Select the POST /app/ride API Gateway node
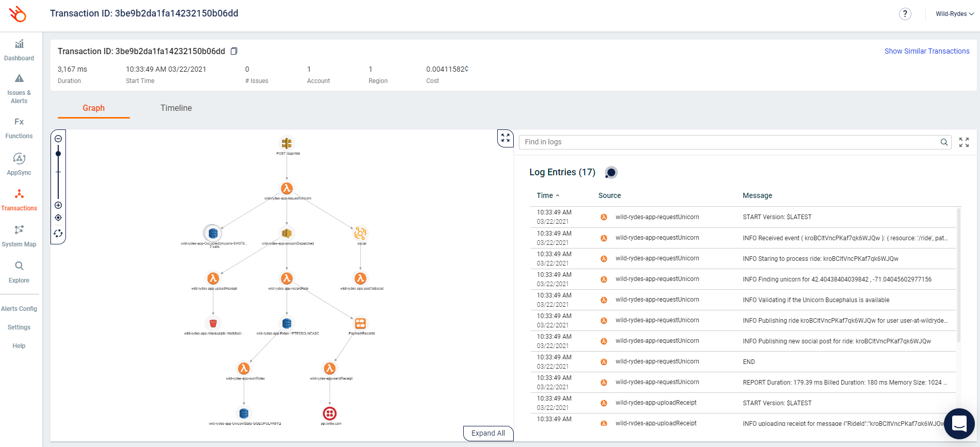This screenshot has height=447, width=980. pos(287,143)
